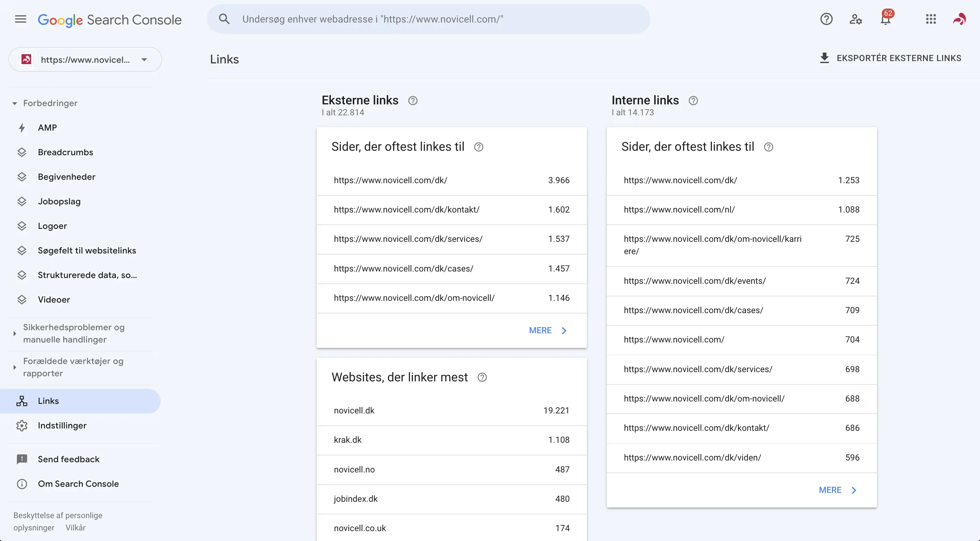Click the novicell property favicon

click(x=26, y=59)
